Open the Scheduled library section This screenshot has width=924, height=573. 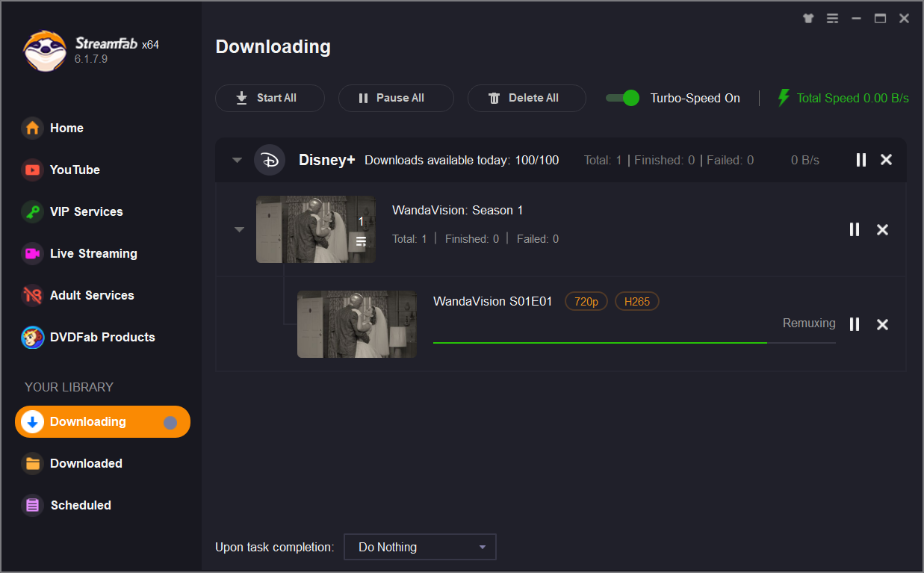[x=81, y=505]
